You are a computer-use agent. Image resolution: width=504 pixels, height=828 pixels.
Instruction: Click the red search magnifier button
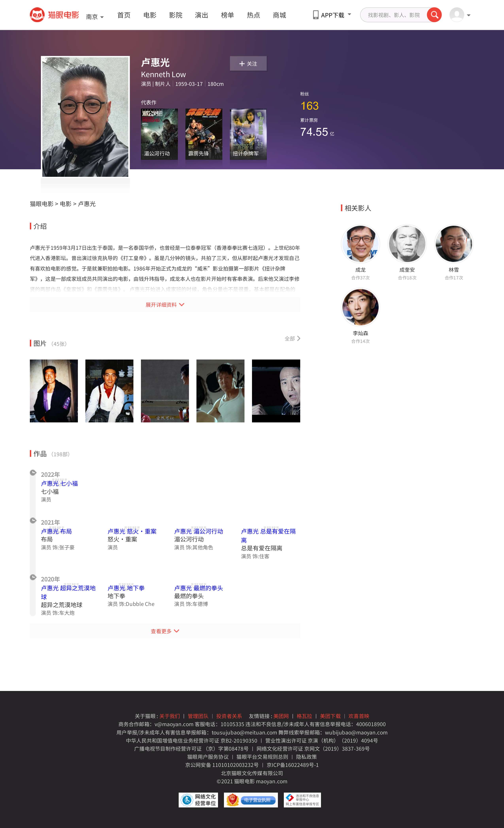pyautogui.click(x=434, y=15)
